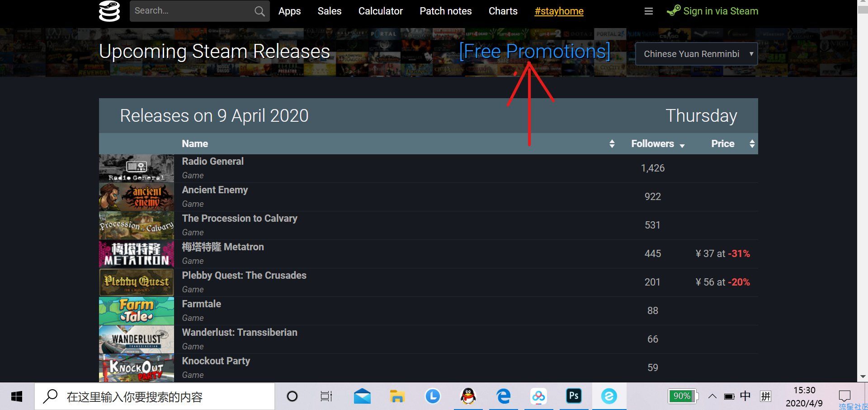Image resolution: width=868 pixels, height=410 pixels.
Task: Click the 360 browser icon in taskbar
Action: coord(609,397)
